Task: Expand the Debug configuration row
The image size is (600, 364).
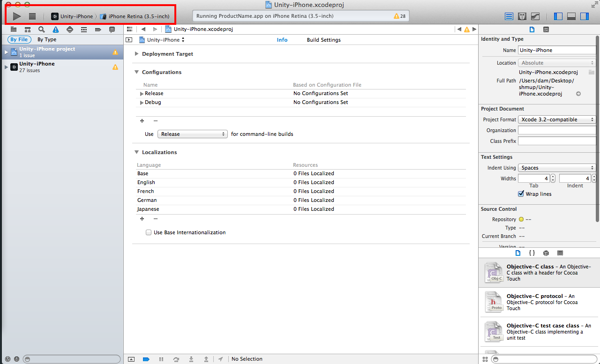Action: 142,103
